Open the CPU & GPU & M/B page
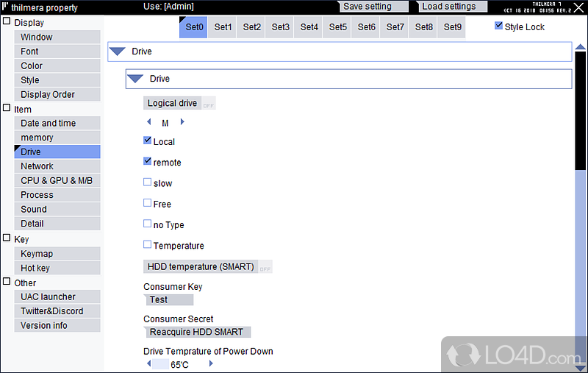Viewport: 588px width, 373px height. (x=57, y=180)
